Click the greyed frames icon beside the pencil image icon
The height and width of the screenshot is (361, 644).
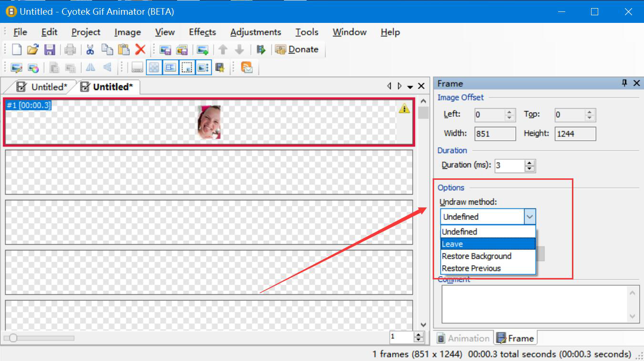point(54,68)
